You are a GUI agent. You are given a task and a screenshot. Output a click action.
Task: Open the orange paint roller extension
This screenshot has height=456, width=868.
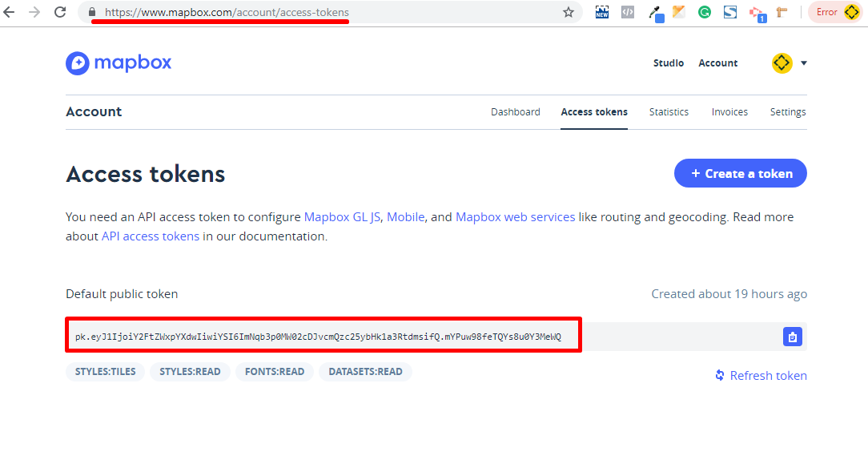pyautogui.click(x=782, y=12)
